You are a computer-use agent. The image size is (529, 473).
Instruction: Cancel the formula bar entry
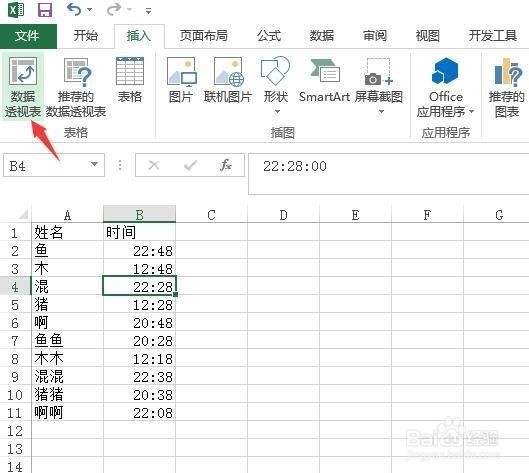tap(154, 165)
